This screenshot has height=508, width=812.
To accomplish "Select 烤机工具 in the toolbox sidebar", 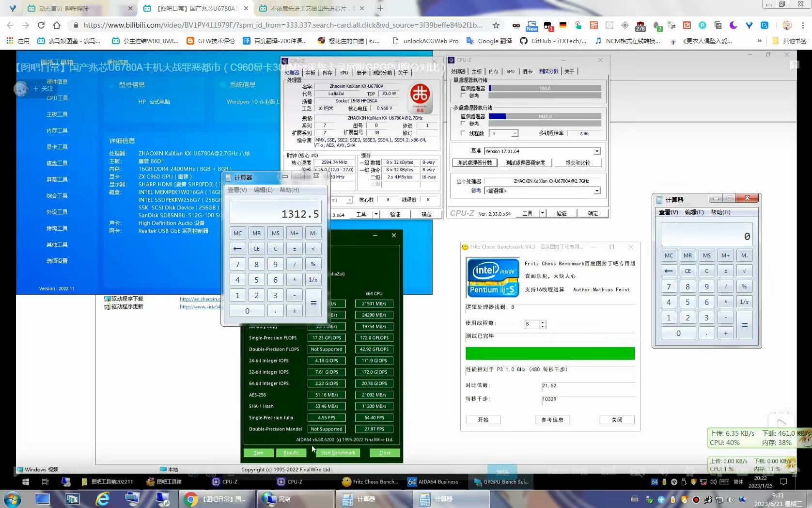I will [x=57, y=228].
